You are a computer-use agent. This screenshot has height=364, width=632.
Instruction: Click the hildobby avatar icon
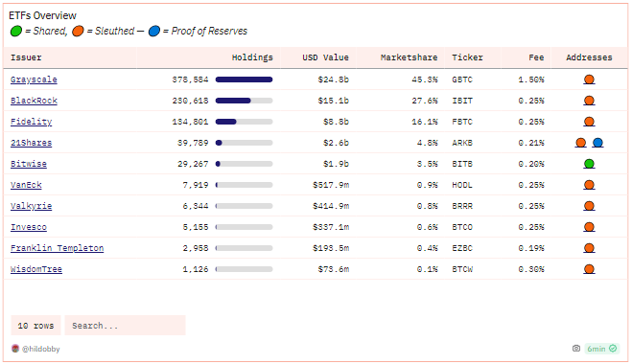pyautogui.click(x=15, y=349)
